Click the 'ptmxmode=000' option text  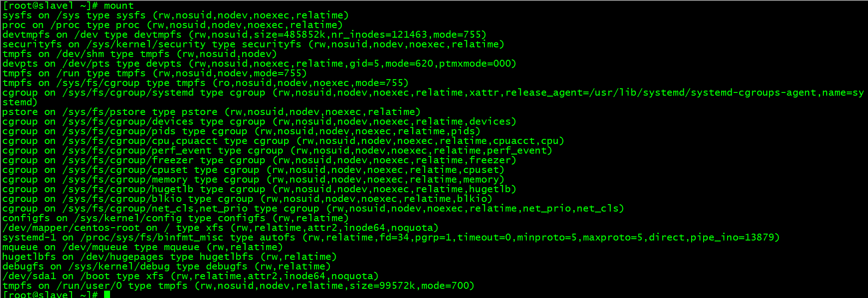coord(475,63)
